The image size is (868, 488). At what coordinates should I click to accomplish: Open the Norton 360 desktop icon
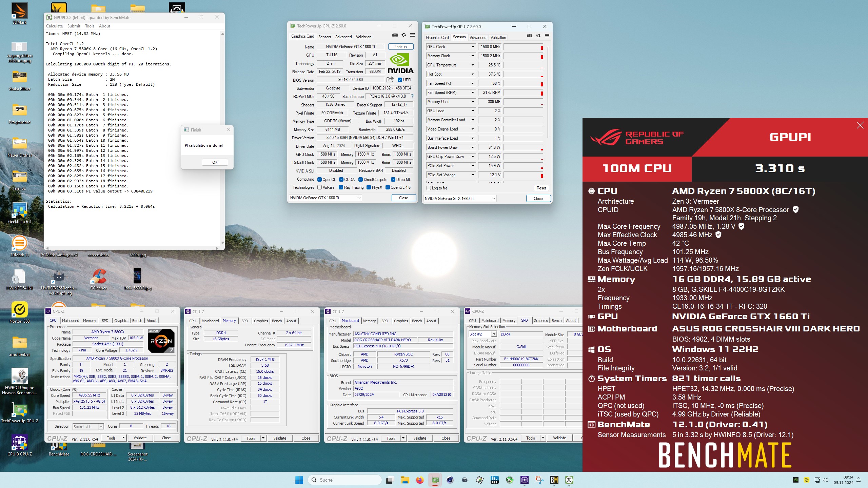tap(19, 312)
